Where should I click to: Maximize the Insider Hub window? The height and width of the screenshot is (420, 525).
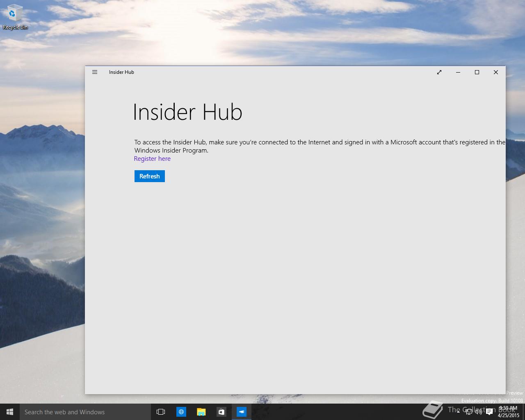coord(477,72)
